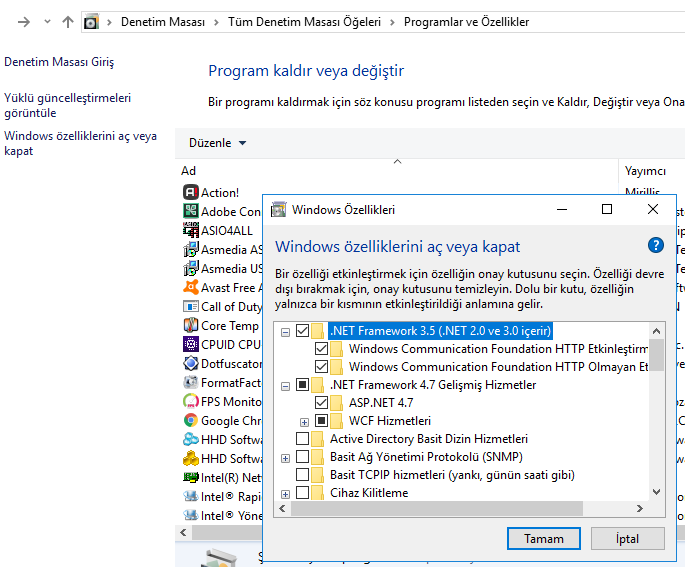685x567 pixels.
Task: Click scroll up arrow in features list
Action: [656, 331]
